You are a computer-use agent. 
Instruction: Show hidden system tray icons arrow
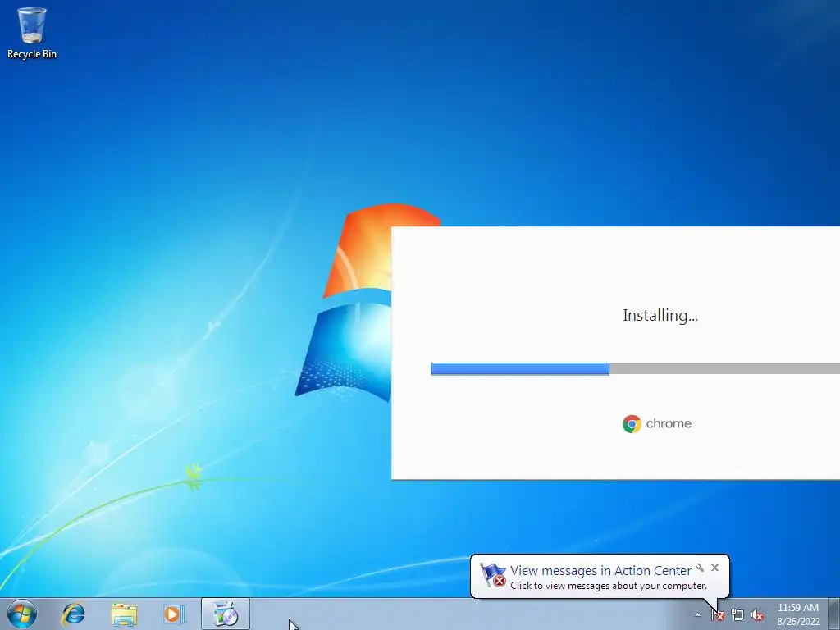point(697,614)
